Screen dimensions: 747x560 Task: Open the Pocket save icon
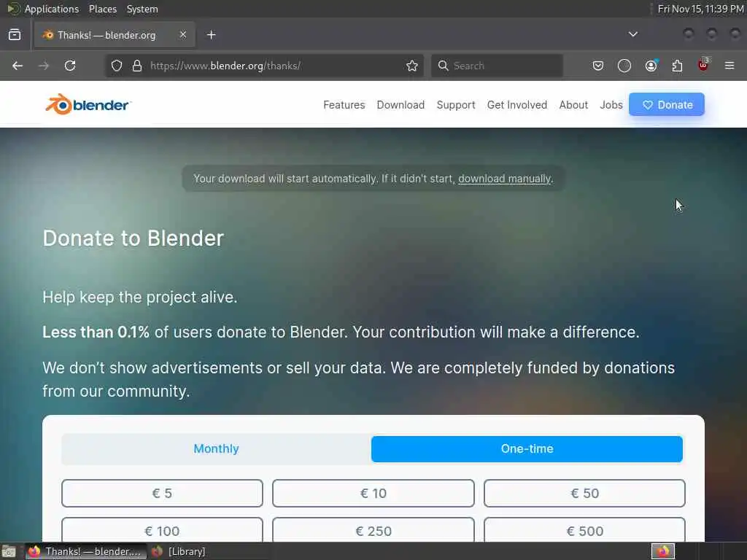click(598, 66)
